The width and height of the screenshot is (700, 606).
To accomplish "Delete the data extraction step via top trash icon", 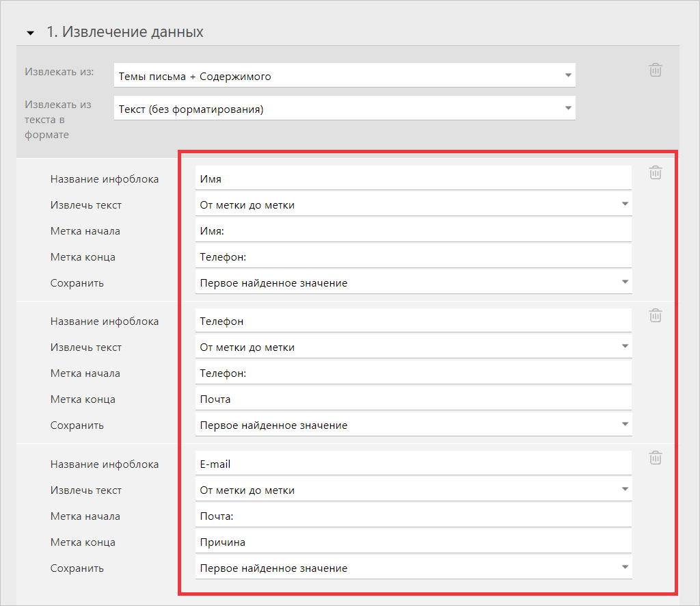I will [656, 70].
